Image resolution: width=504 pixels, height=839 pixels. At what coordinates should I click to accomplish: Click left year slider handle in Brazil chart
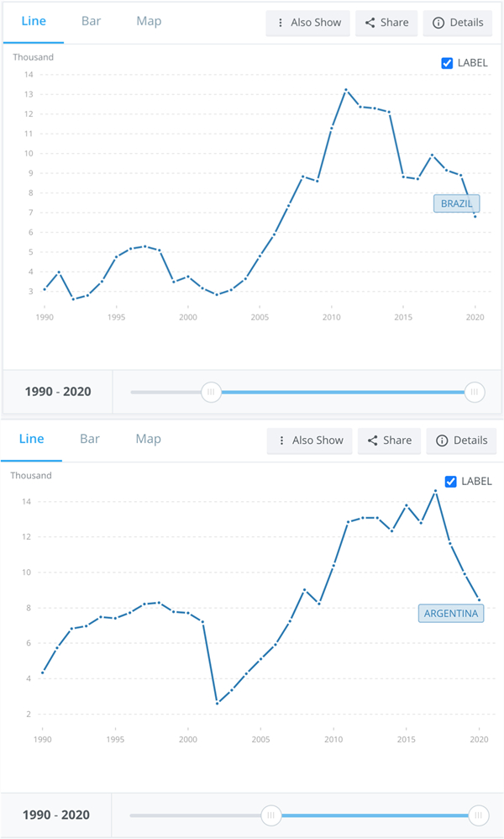pyautogui.click(x=211, y=392)
